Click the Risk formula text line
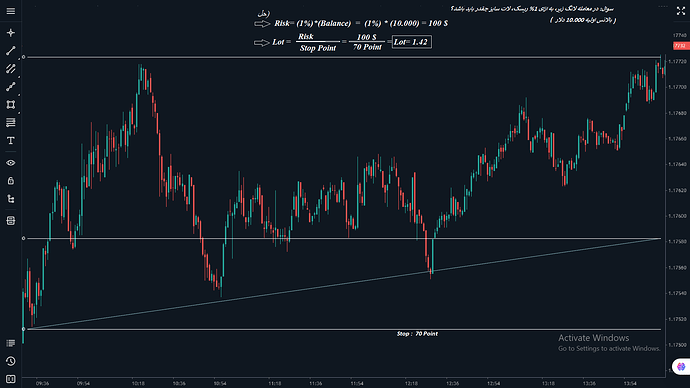Viewport: 690px width, 388px height. tap(361, 23)
